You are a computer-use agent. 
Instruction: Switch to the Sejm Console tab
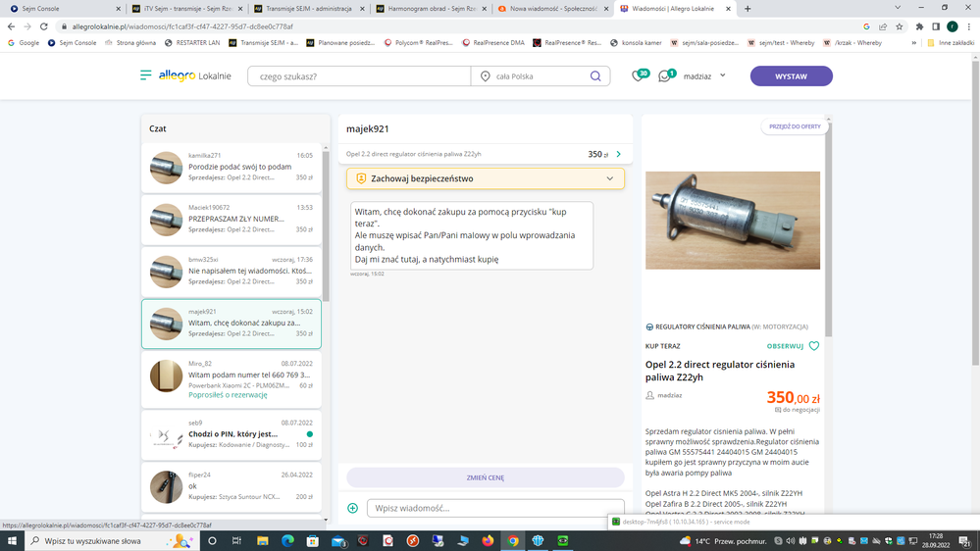[63, 9]
